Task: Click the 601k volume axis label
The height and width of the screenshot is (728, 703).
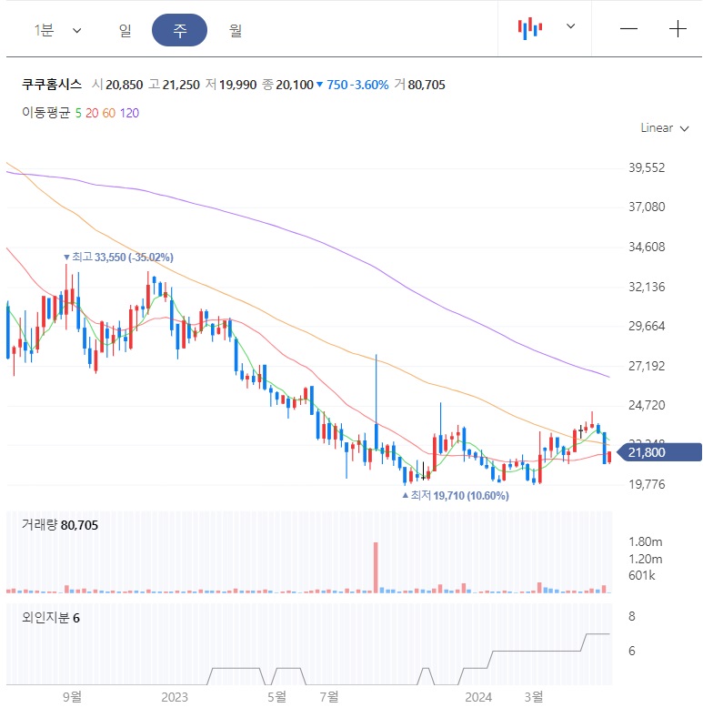Action: point(642,576)
